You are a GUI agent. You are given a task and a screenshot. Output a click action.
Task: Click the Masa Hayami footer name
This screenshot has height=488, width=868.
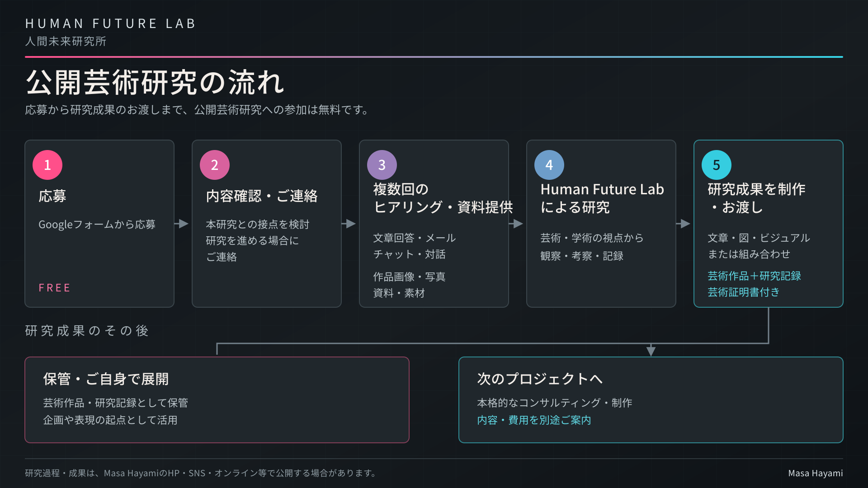(x=816, y=473)
